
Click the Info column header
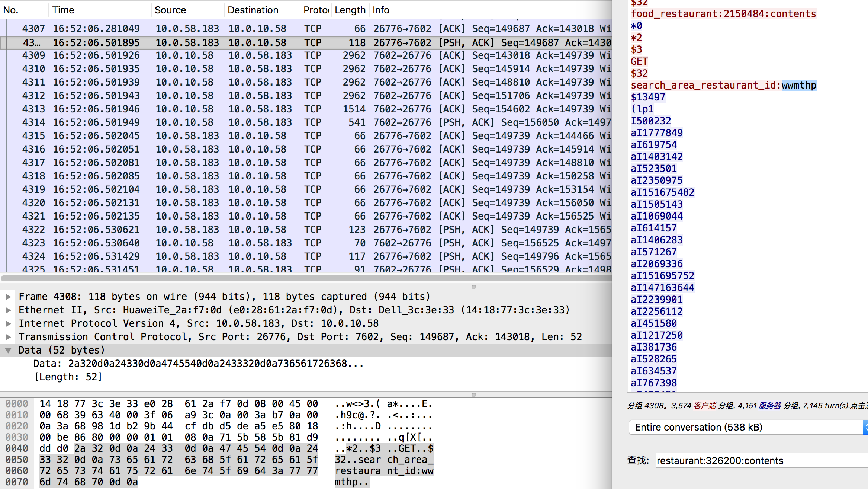tap(381, 10)
